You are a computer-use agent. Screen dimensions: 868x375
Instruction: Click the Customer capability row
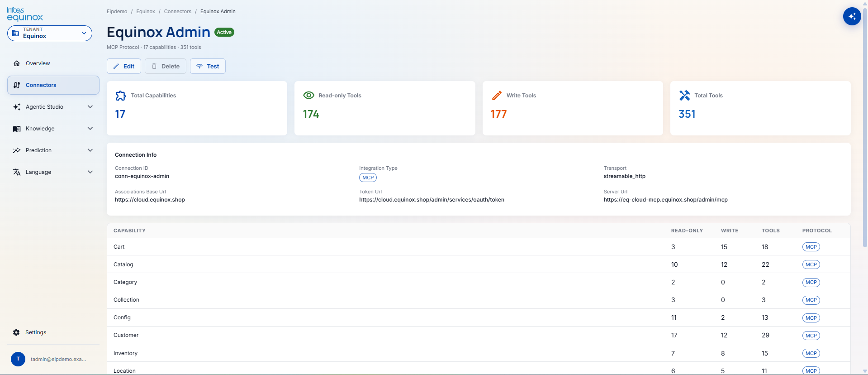pyautogui.click(x=479, y=335)
